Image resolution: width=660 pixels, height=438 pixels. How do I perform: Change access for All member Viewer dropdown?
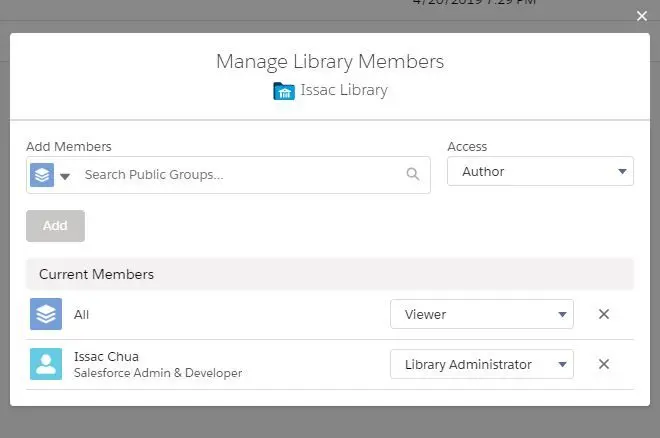click(482, 314)
